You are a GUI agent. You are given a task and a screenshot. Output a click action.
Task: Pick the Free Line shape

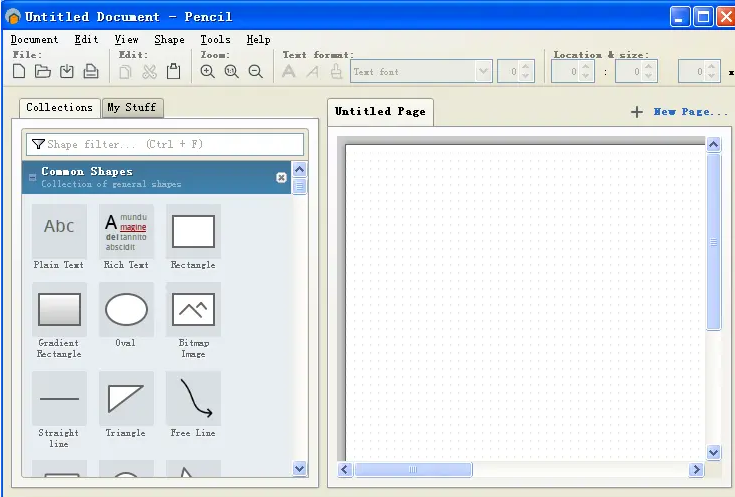(x=193, y=399)
